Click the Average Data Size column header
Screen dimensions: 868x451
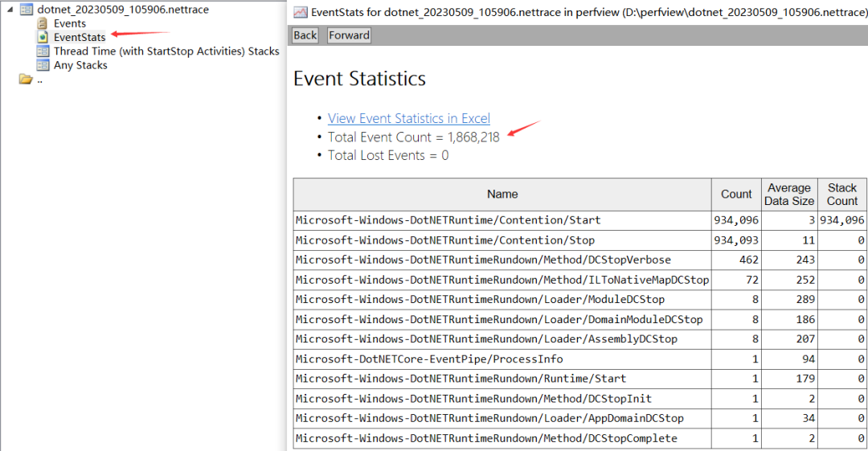(x=788, y=194)
